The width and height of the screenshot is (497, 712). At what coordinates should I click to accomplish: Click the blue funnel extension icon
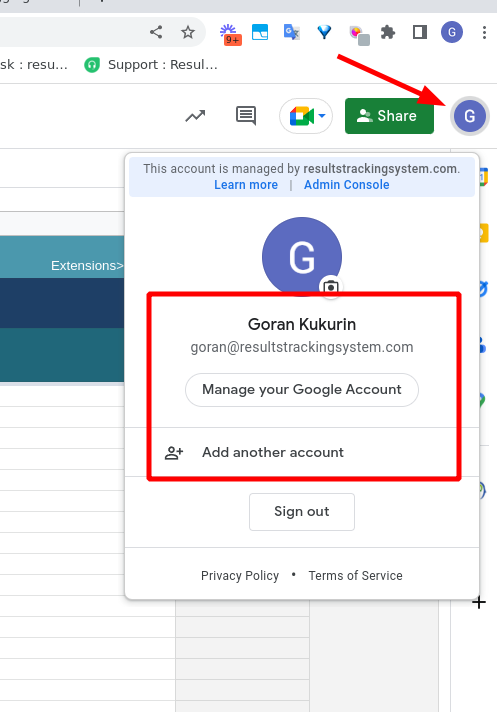[x=324, y=32]
